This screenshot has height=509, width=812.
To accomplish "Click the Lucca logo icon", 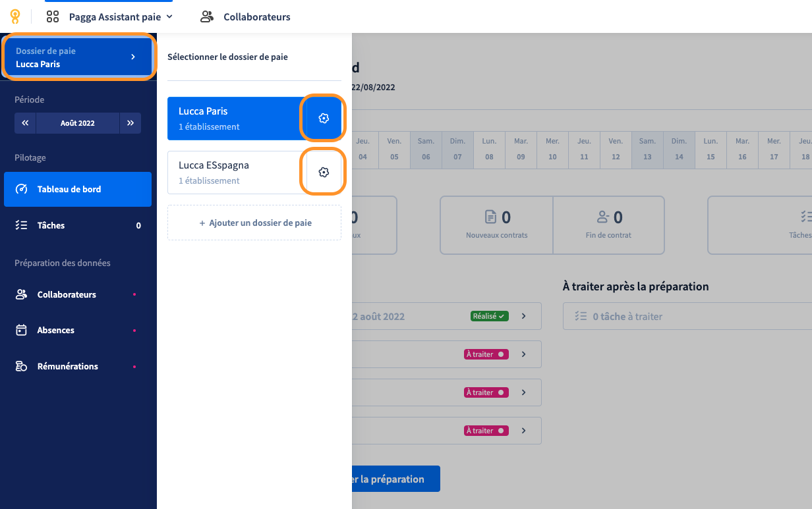I will (14, 16).
